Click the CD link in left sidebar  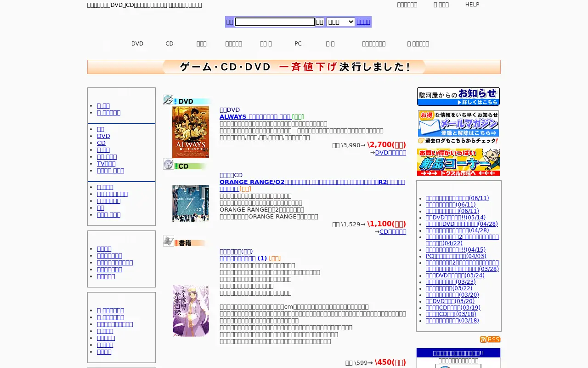(x=101, y=143)
